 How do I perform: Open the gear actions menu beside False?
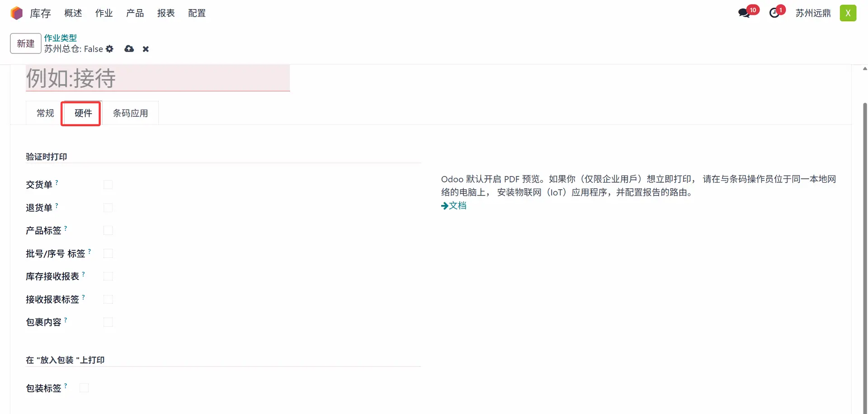click(109, 49)
